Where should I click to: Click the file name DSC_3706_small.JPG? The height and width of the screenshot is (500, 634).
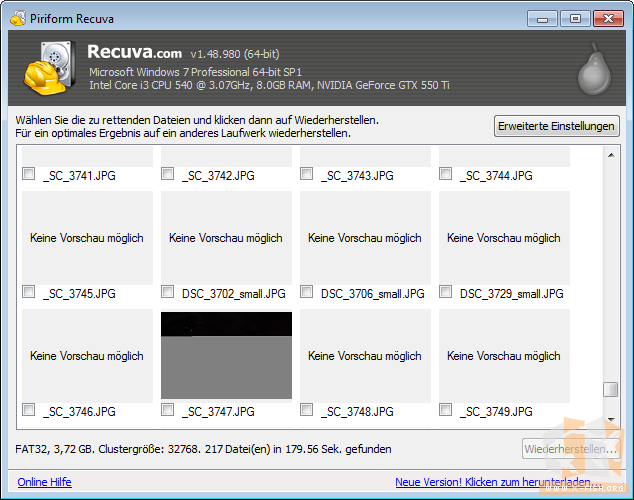pos(373,294)
